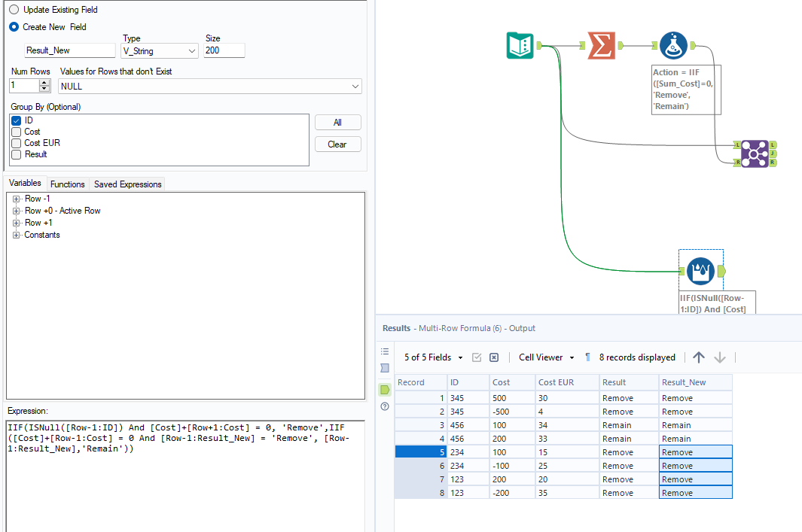The height and width of the screenshot is (532, 802).
Task: Show the results messages list icon
Action: (x=385, y=351)
